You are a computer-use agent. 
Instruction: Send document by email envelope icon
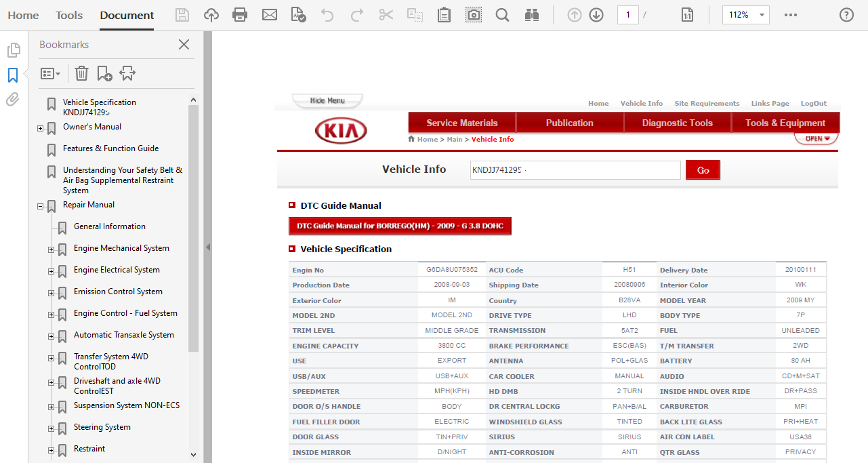(x=270, y=15)
